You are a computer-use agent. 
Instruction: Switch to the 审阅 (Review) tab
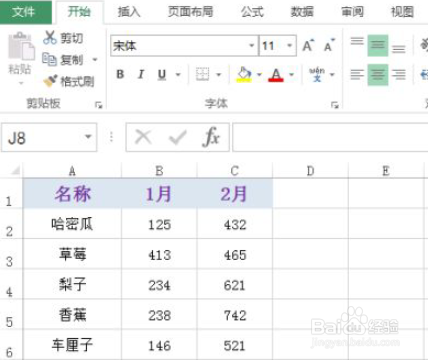(352, 12)
